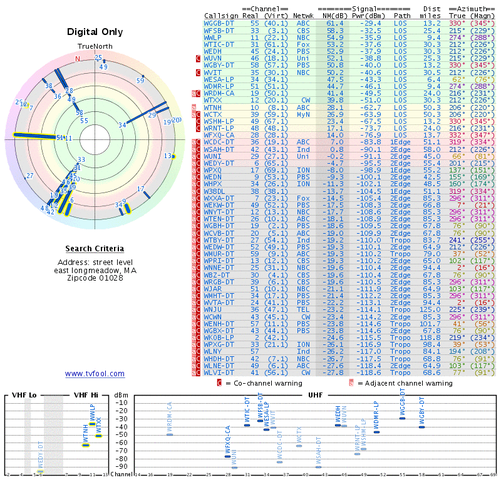Click the N north label on radar

coord(78,59)
